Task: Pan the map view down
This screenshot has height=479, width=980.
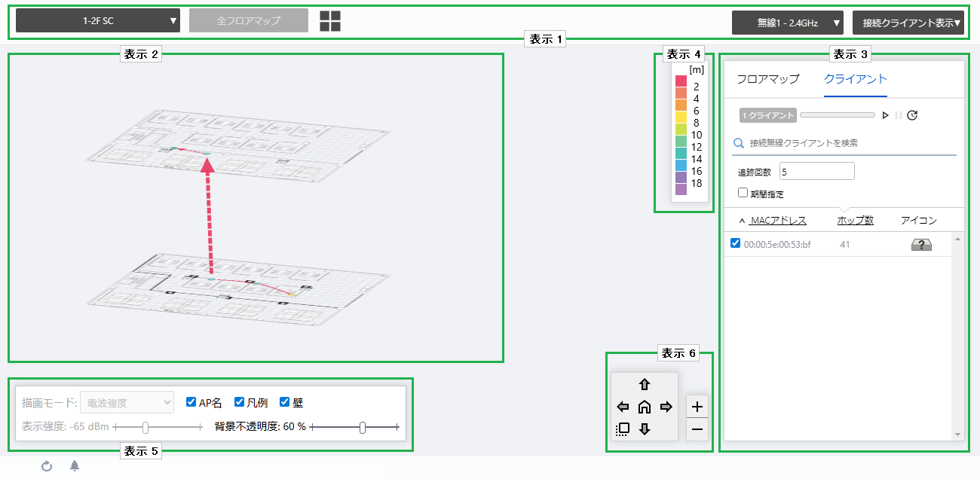Action: tap(645, 429)
